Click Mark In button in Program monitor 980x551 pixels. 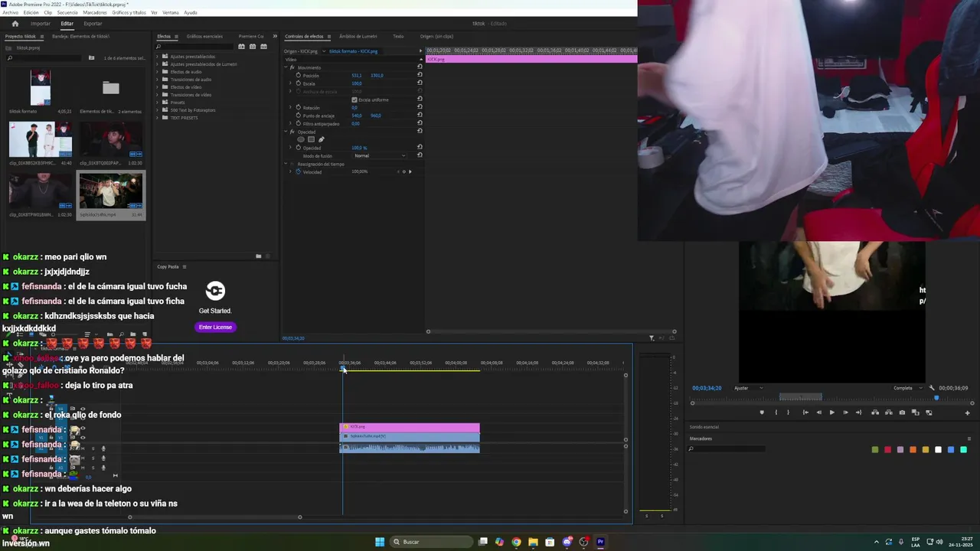(776, 412)
